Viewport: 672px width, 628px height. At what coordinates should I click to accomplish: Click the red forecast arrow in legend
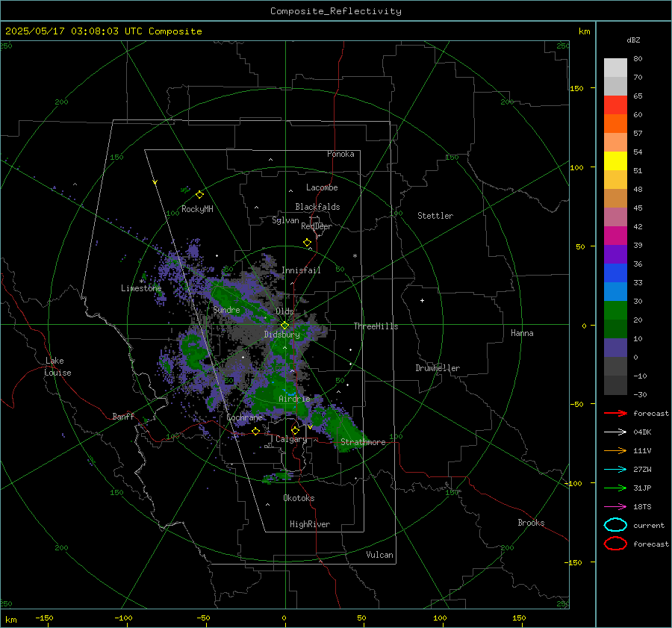615,413
